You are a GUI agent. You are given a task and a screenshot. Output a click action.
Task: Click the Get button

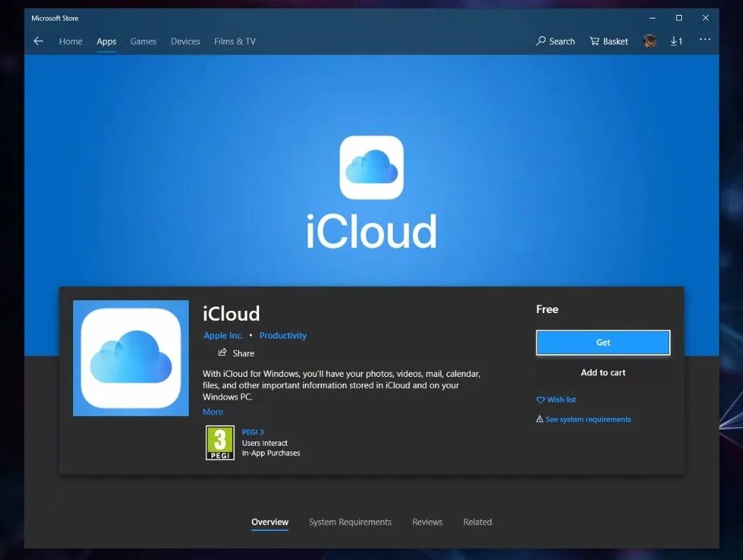pos(602,342)
